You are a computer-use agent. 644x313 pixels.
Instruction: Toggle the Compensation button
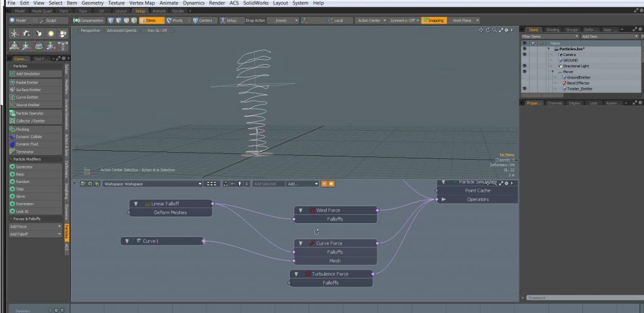[x=89, y=20]
